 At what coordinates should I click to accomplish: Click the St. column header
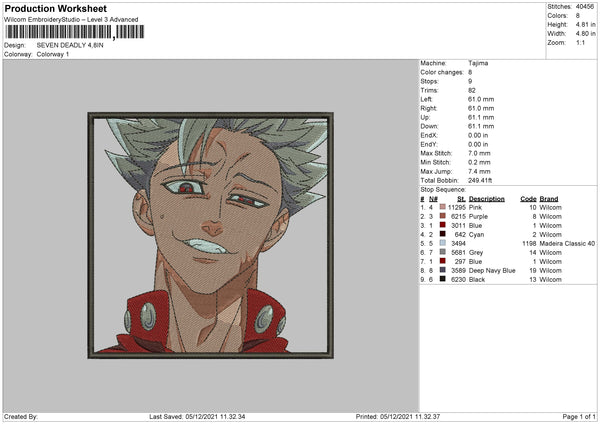(x=461, y=199)
